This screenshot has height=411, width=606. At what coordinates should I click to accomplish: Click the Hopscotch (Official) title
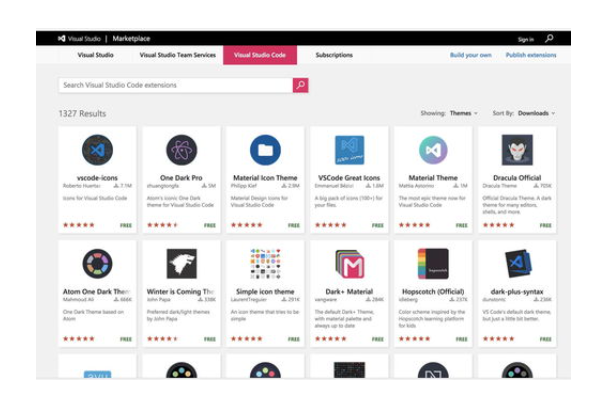click(x=433, y=292)
